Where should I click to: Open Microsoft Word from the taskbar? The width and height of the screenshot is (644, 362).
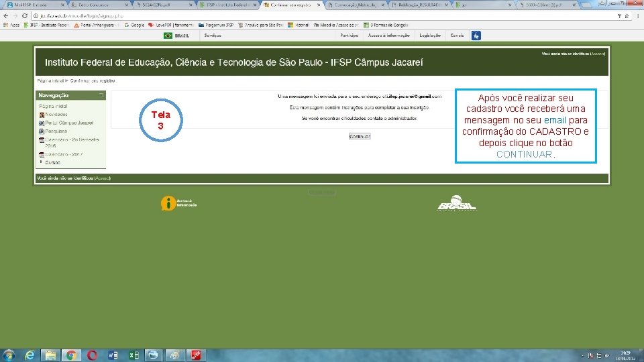click(113, 355)
